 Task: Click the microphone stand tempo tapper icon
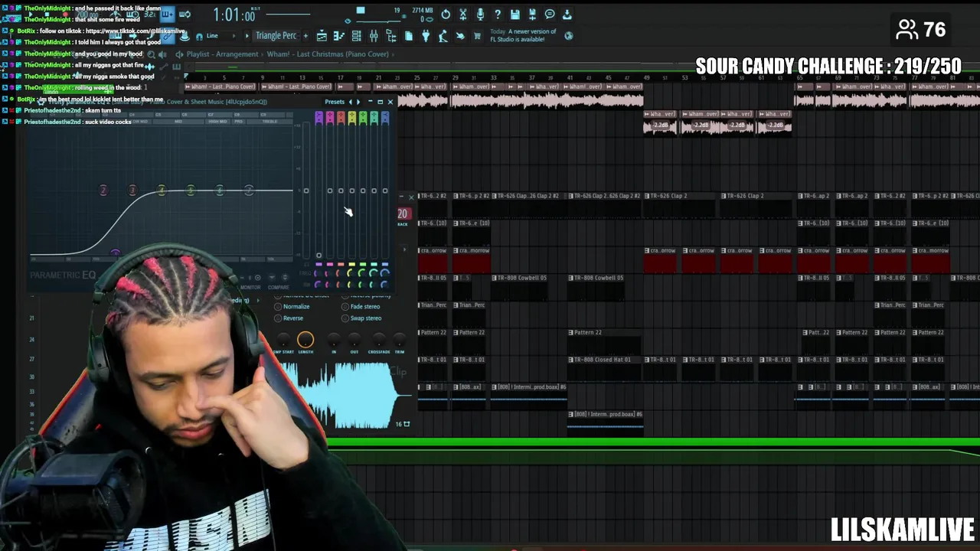(x=443, y=35)
